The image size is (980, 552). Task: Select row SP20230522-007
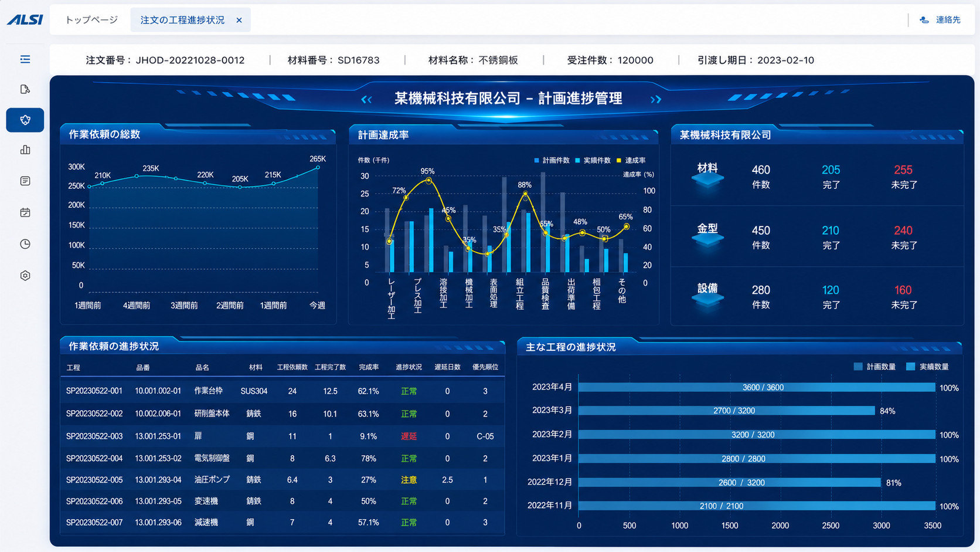pos(283,523)
